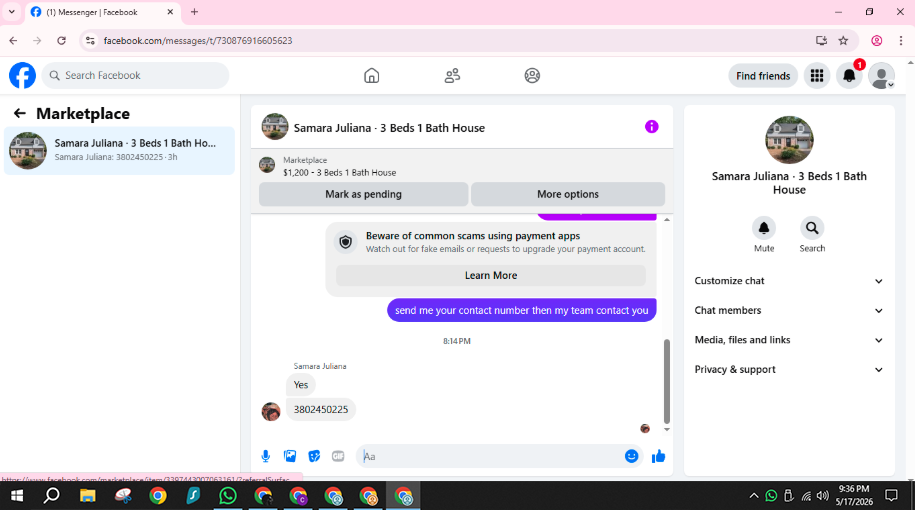Go back in browser history
Screen dimensions: 915x510
pos(13,40)
